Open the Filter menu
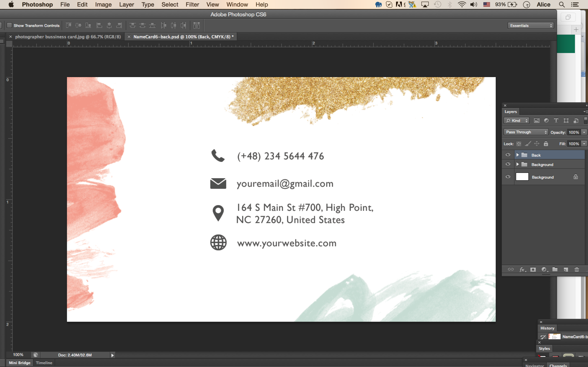This screenshot has height=367, width=588. pos(192,5)
